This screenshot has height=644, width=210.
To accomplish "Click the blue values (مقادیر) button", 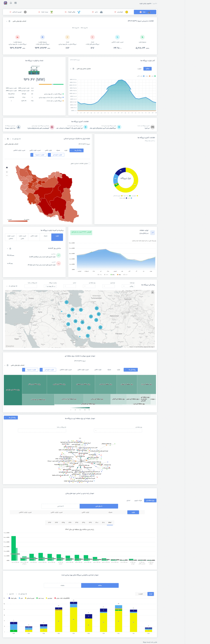I will click(148, 68).
